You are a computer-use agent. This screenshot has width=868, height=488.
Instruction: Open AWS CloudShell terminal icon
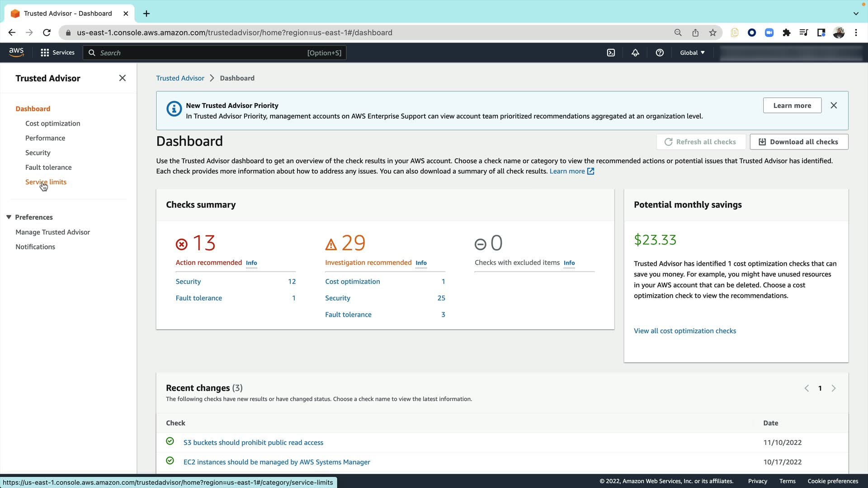[x=611, y=53]
